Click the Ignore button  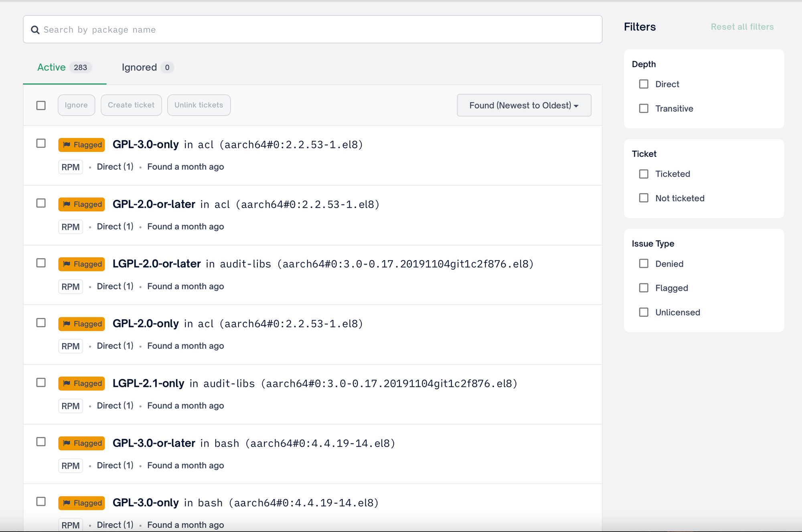point(76,105)
